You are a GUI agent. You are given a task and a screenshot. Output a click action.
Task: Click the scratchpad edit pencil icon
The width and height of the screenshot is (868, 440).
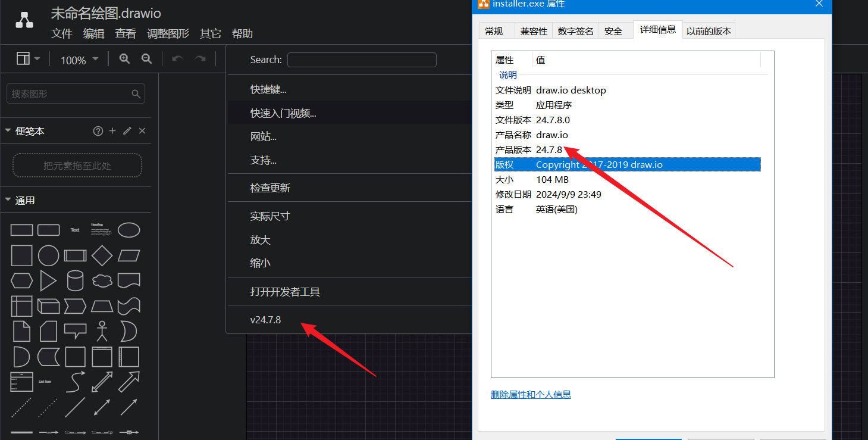(127, 131)
